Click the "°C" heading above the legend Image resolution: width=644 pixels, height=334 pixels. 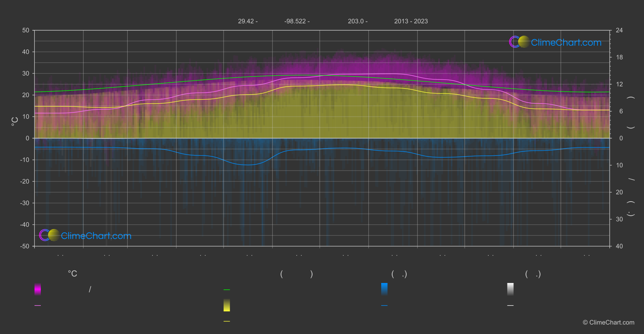coord(72,274)
